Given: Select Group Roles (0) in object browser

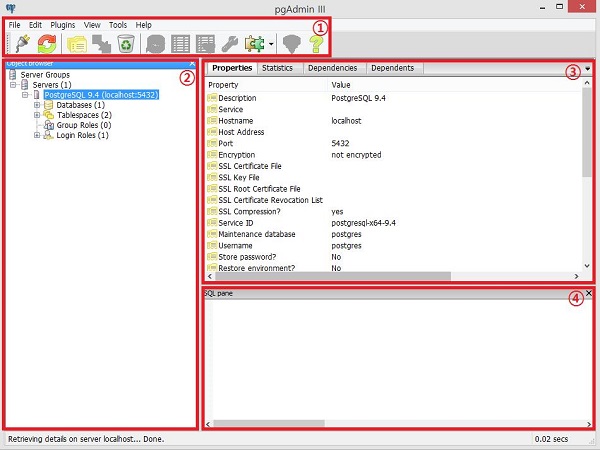Looking at the screenshot, I should tap(84, 125).
